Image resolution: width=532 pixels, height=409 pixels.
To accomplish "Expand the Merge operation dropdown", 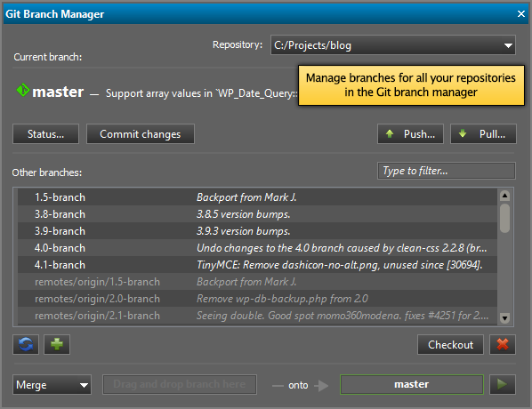I will [52, 385].
